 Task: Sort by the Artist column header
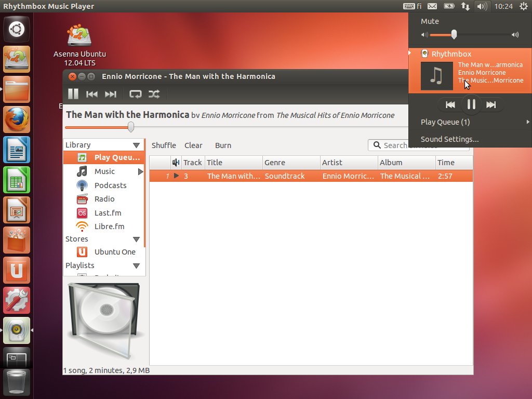coord(349,163)
